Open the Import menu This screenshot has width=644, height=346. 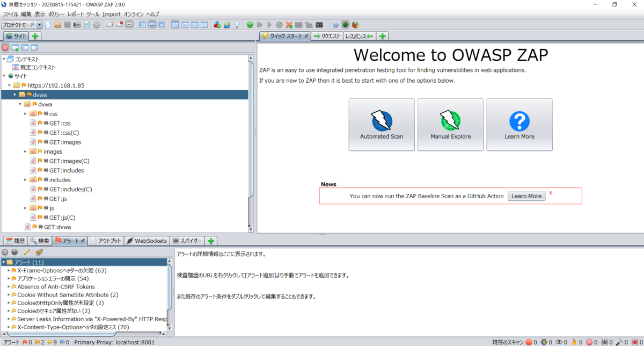112,14
